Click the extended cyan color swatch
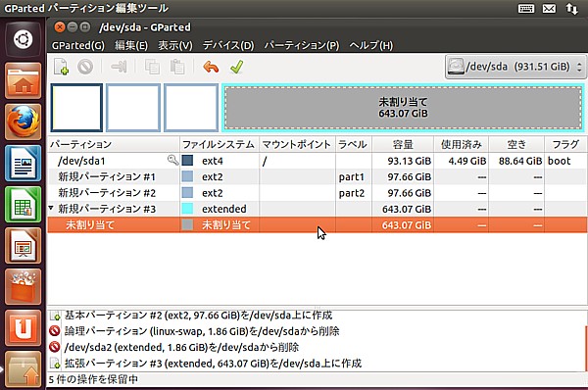This screenshot has width=588, height=390. (187, 209)
